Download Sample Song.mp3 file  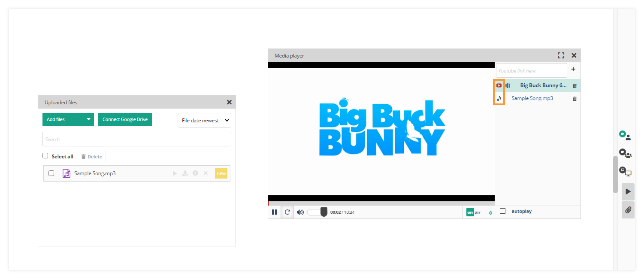[x=185, y=173]
